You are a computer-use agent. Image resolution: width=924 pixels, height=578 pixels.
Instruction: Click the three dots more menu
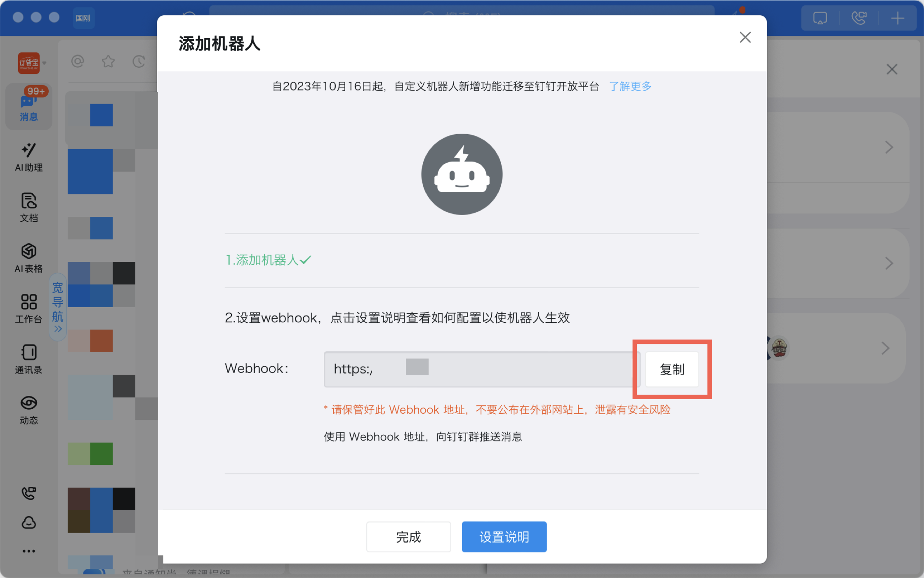coord(28,551)
